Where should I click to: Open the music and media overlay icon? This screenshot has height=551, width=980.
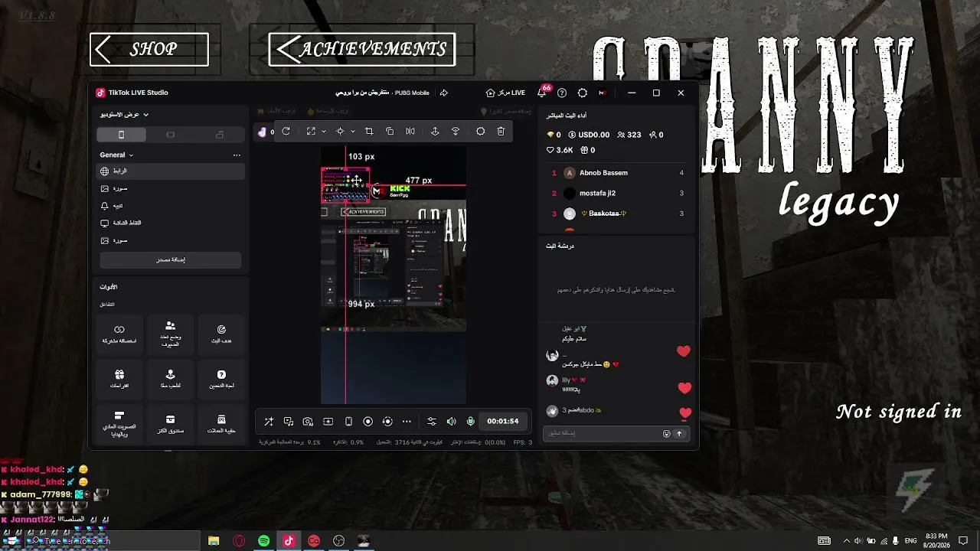[x=289, y=421]
